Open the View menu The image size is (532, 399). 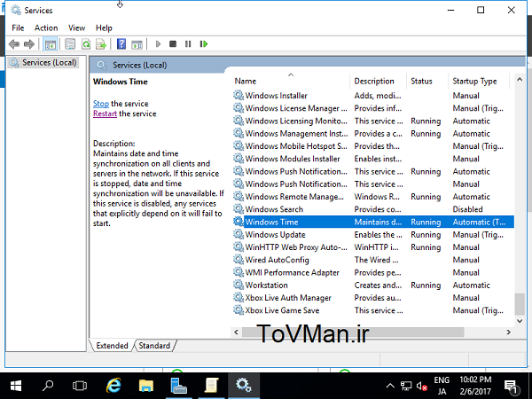coord(76,27)
